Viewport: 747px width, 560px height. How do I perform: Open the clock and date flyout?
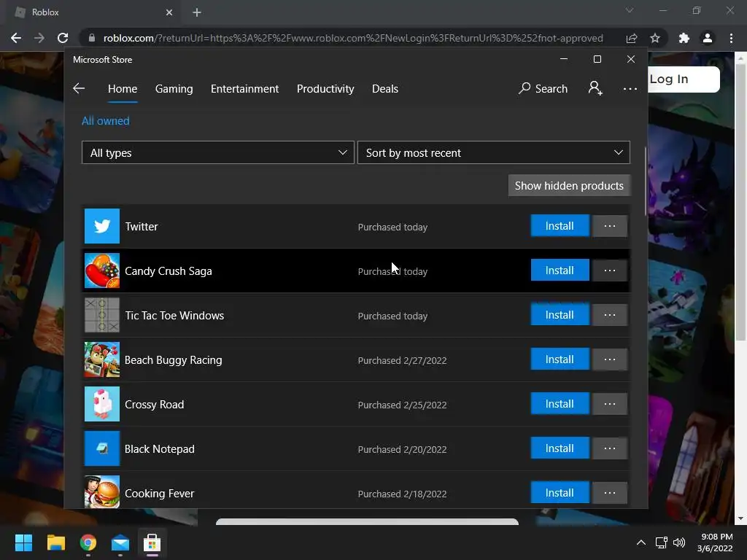click(x=715, y=542)
